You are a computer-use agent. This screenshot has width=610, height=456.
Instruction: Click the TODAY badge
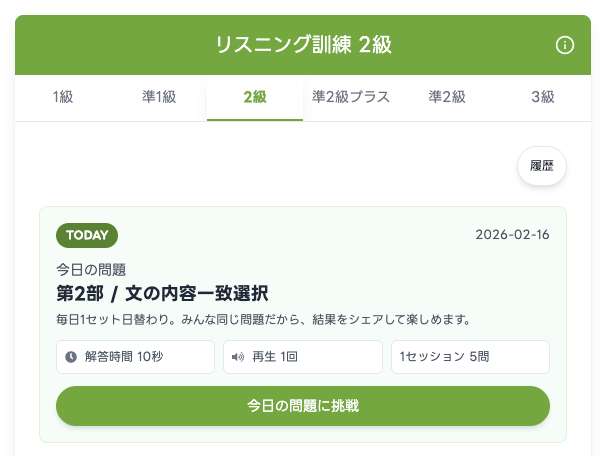pyautogui.click(x=87, y=235)
